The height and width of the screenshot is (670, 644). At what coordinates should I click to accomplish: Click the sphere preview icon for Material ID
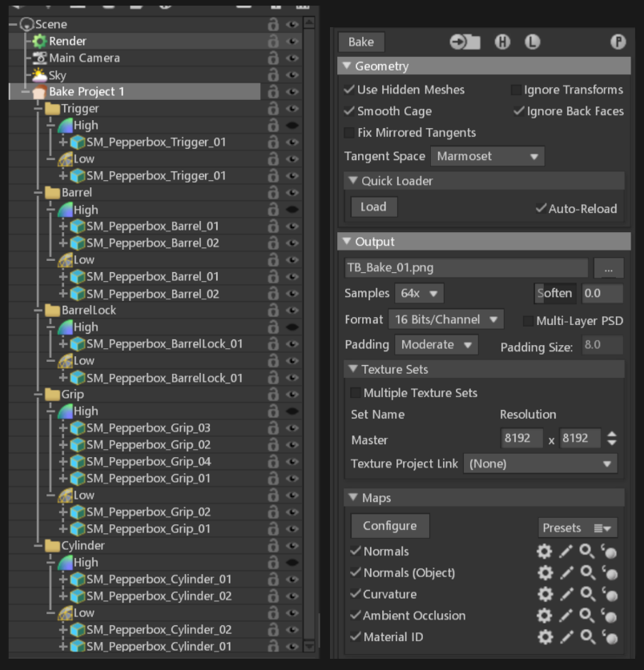pos(610,637)
